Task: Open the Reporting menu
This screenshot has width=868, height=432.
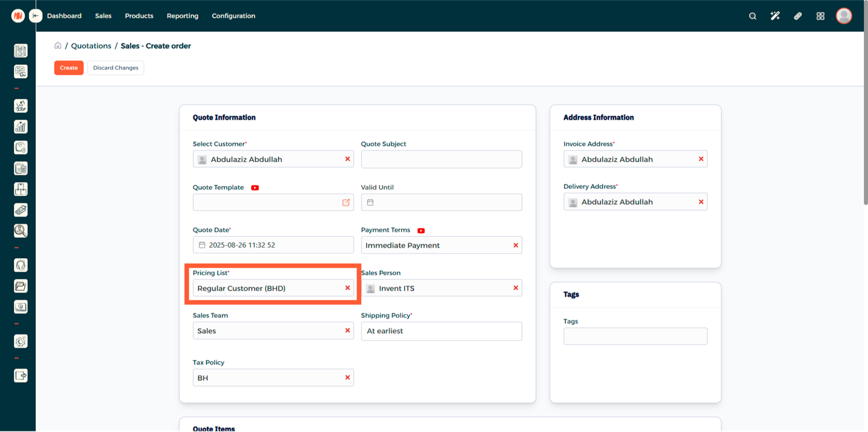Action: 182,16
